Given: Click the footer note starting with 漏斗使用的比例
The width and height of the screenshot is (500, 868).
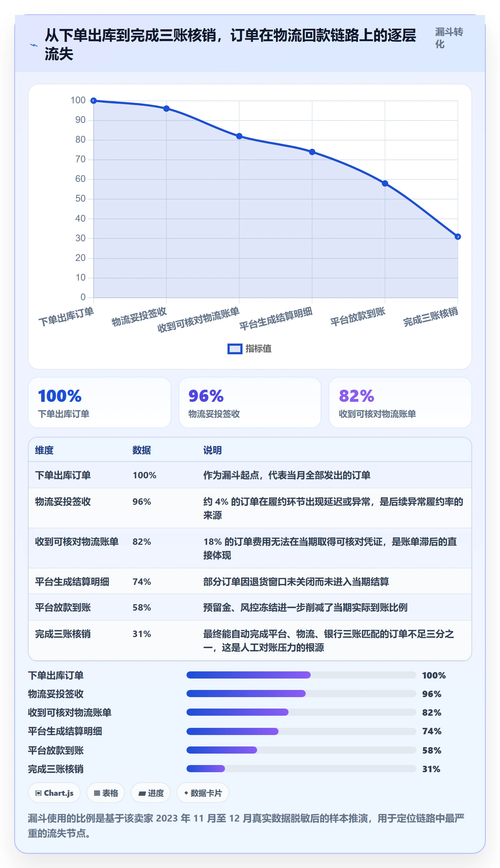Looking at the screenshot, I should coord(246,826).
